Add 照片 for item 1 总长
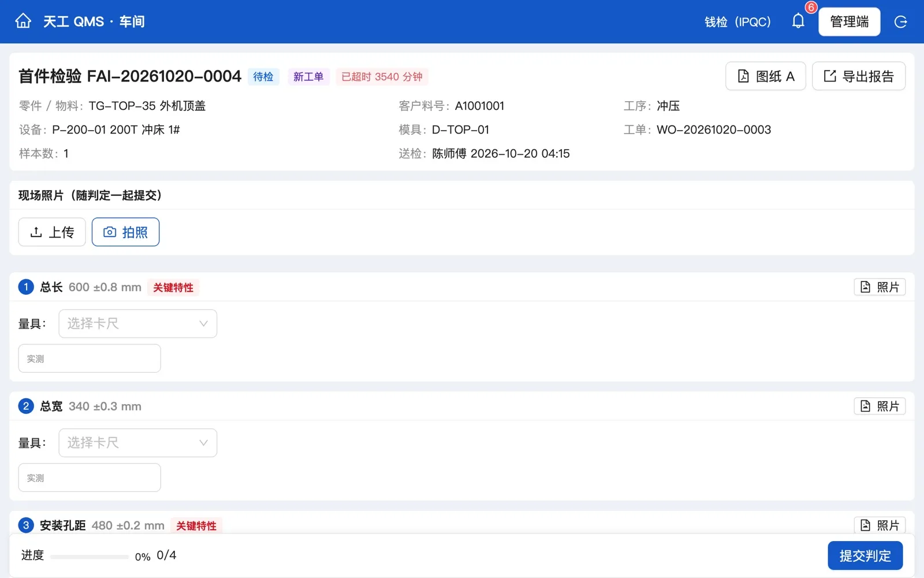The image size is (924, 578). pyautogui.click(x=880, y=287)
